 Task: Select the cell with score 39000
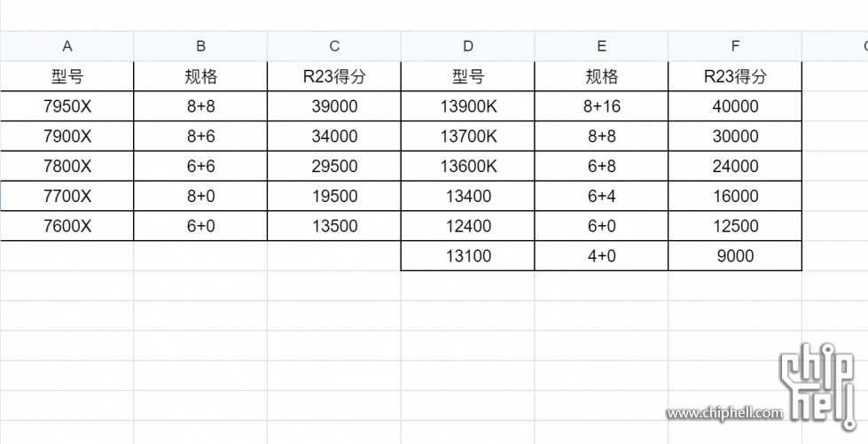(333, 106)
